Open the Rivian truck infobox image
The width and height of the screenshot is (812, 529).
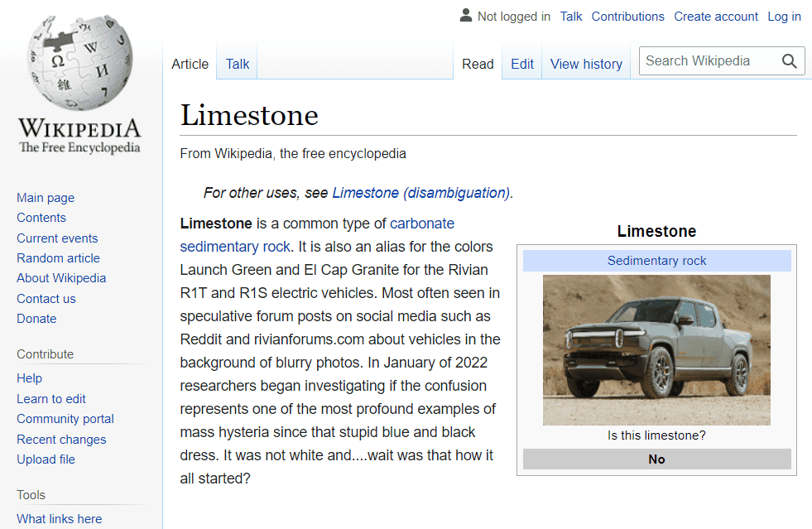(656, 350)
